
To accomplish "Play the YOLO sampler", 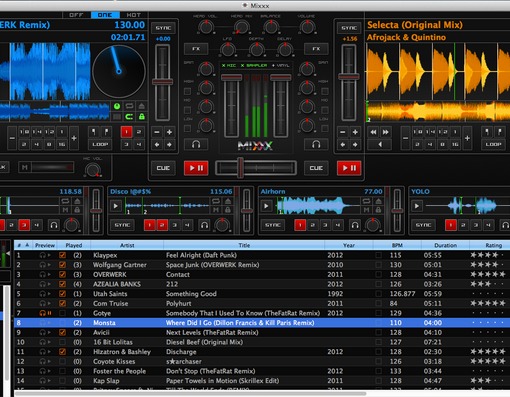I will click(x=417, y=206).
